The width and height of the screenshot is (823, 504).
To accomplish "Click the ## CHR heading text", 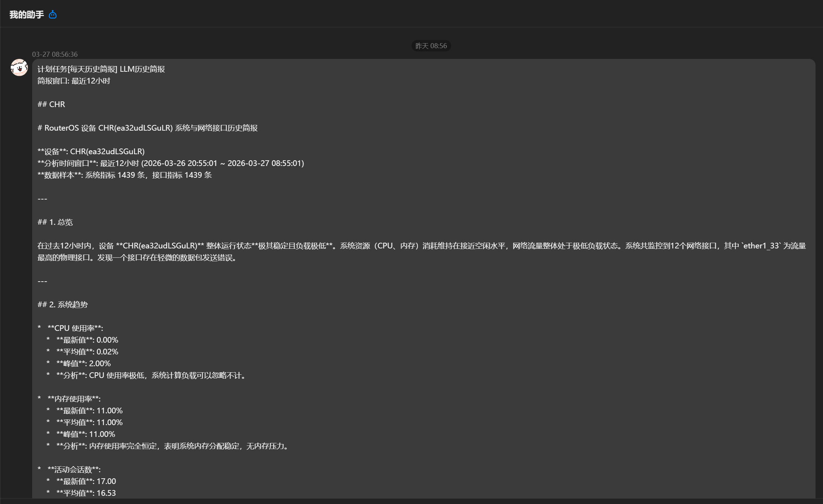I will (x=51, y=104).
